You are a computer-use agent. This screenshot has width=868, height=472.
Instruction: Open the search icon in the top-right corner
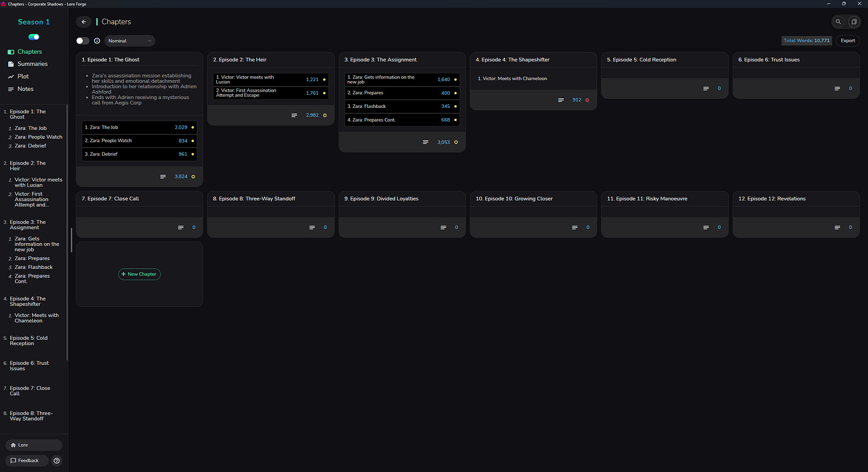pos(838,21)
